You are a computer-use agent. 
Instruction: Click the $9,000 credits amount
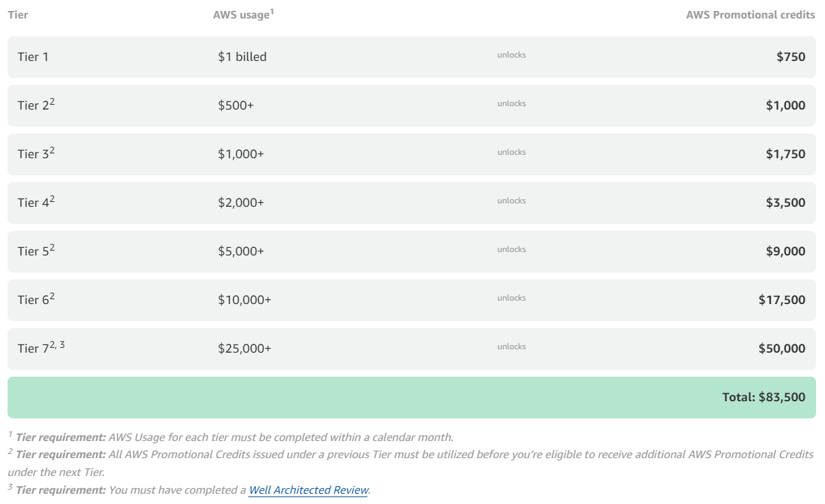tap(785, 251)
